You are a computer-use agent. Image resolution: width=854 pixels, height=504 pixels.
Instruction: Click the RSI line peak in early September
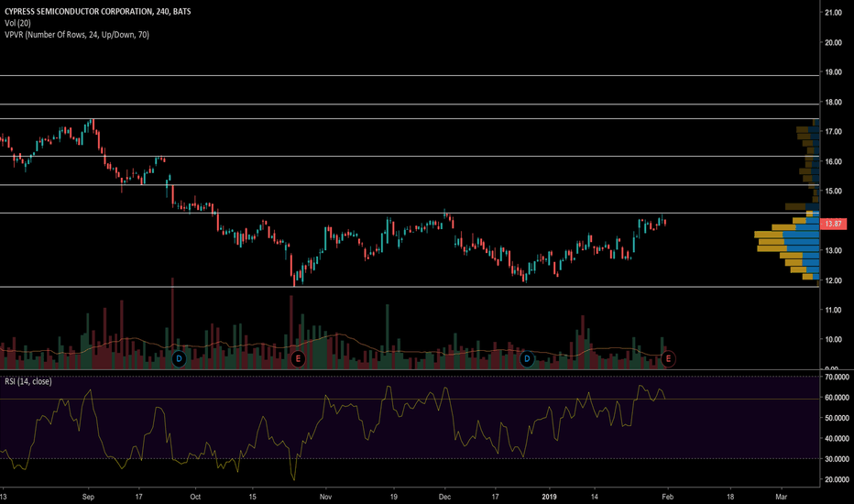click(90, 390)
